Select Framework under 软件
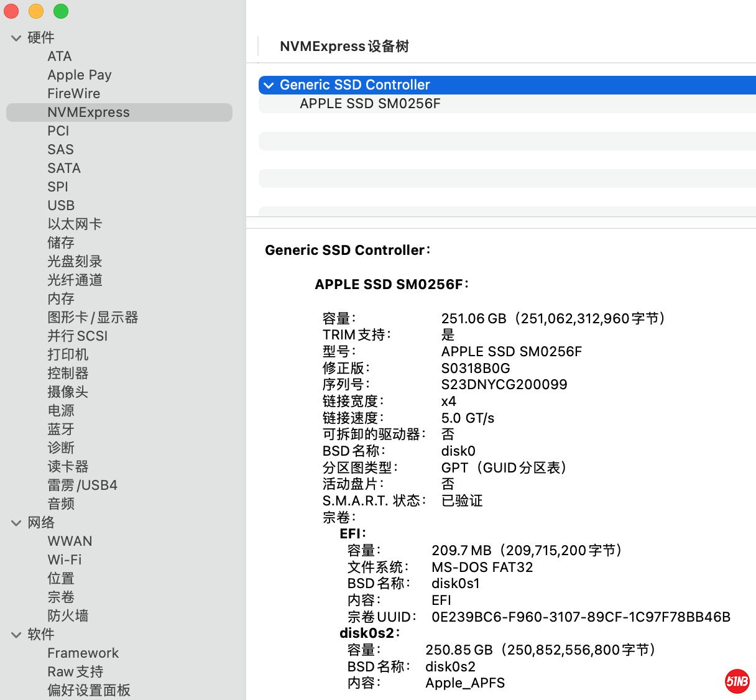 [83, 653]
